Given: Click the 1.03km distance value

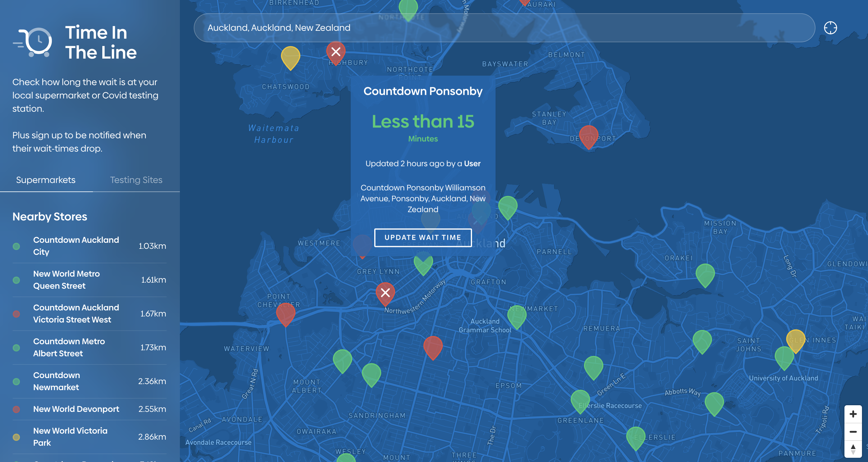Looking at the screenshot, I should click(152, 246).
